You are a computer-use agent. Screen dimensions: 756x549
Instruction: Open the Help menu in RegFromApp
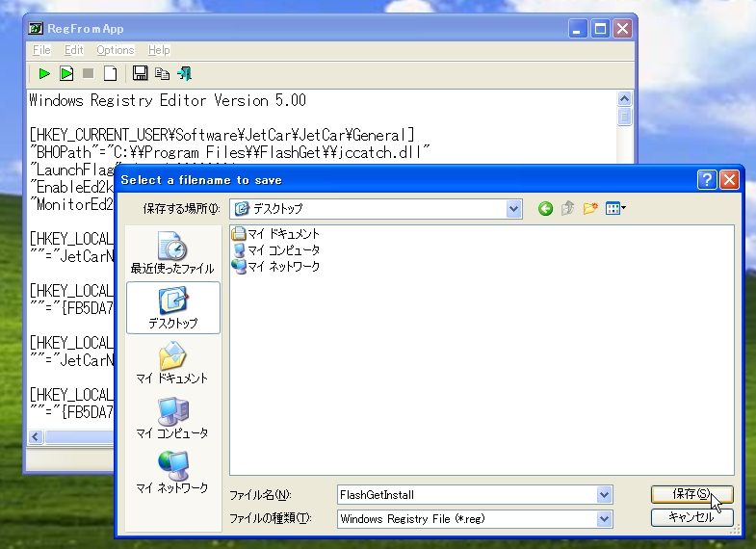click(x=159, y=50)
